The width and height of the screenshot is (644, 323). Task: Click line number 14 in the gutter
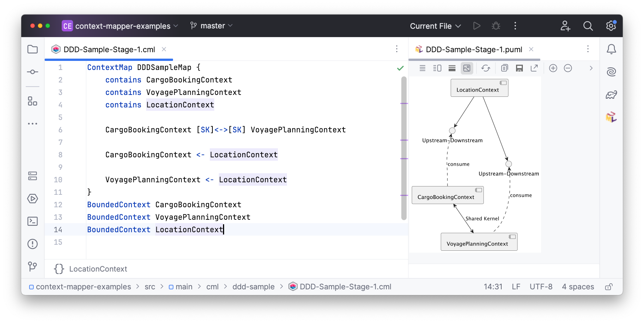click(58, 230)
